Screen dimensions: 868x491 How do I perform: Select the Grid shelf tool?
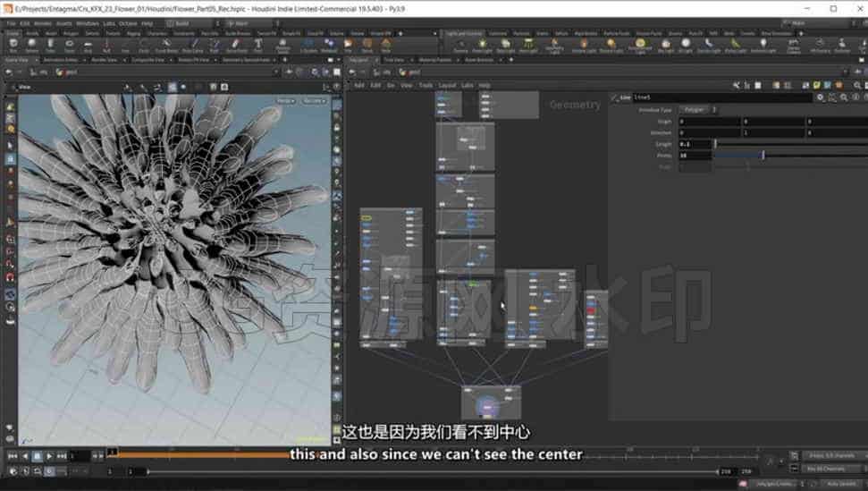click(88, 45)
